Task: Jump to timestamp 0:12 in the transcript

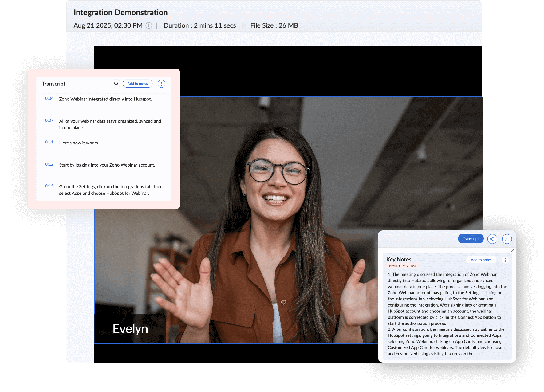Action: coord(49,164)
